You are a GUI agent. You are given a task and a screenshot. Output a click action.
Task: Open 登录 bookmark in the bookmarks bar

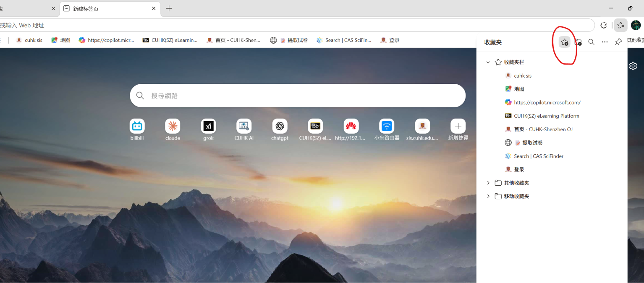coord(389,40)
